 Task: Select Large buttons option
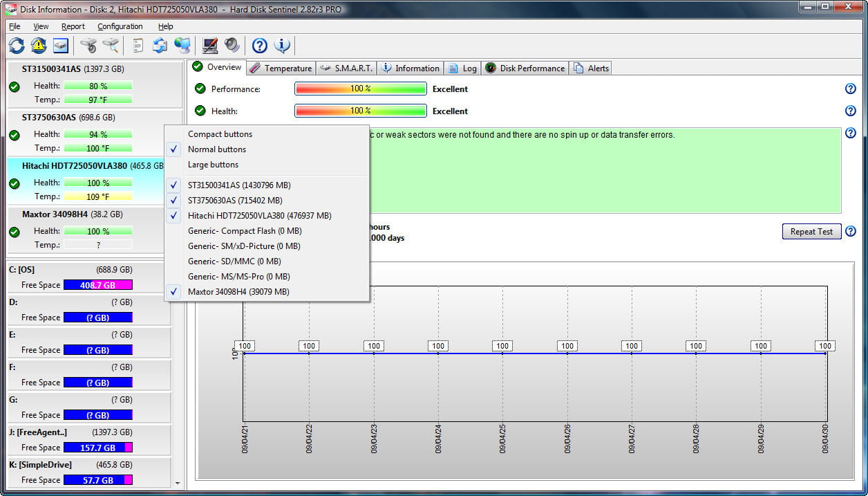click(266, 165)
